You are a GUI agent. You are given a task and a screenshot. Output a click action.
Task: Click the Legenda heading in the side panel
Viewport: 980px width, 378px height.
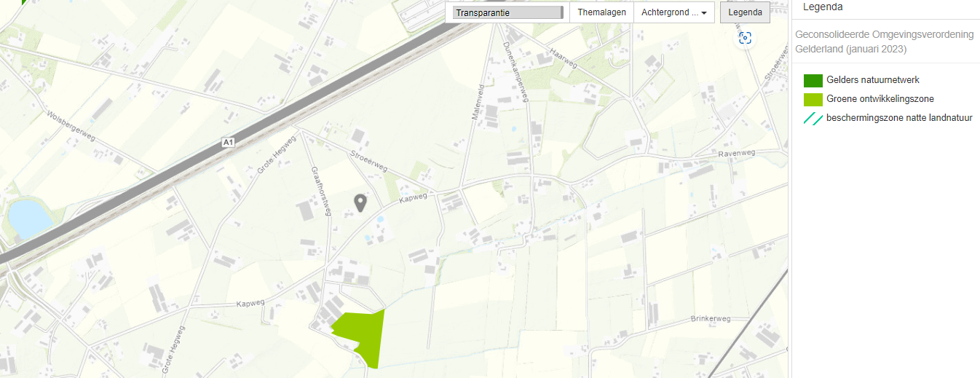click(x=823, y=7)
